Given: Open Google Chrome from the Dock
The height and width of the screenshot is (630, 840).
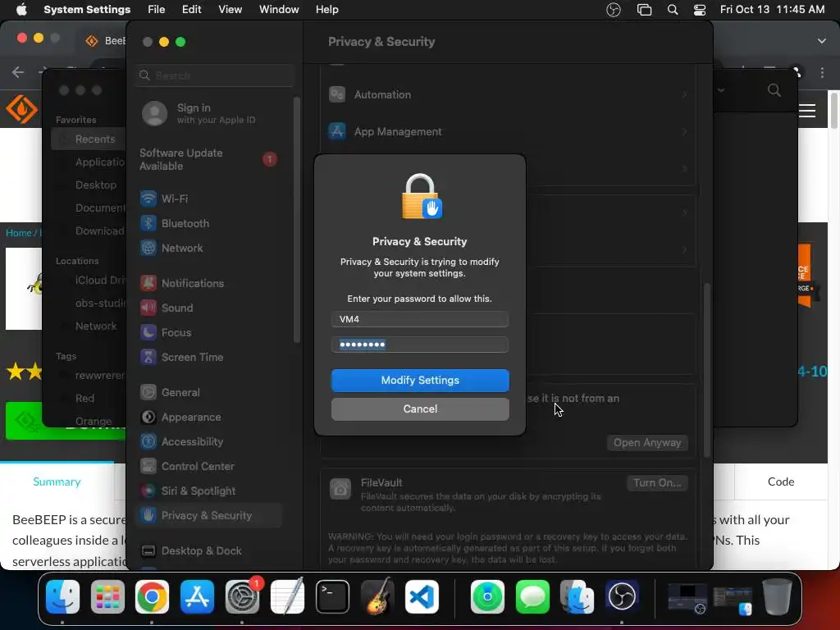Looking at the screenshot, I should 152,596.
